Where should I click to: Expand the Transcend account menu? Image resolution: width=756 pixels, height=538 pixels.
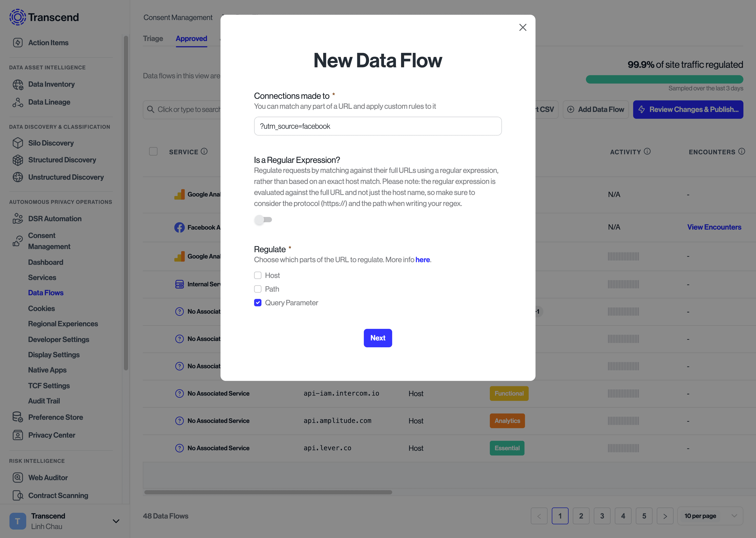pyautogui.click(x=116, y=521)
